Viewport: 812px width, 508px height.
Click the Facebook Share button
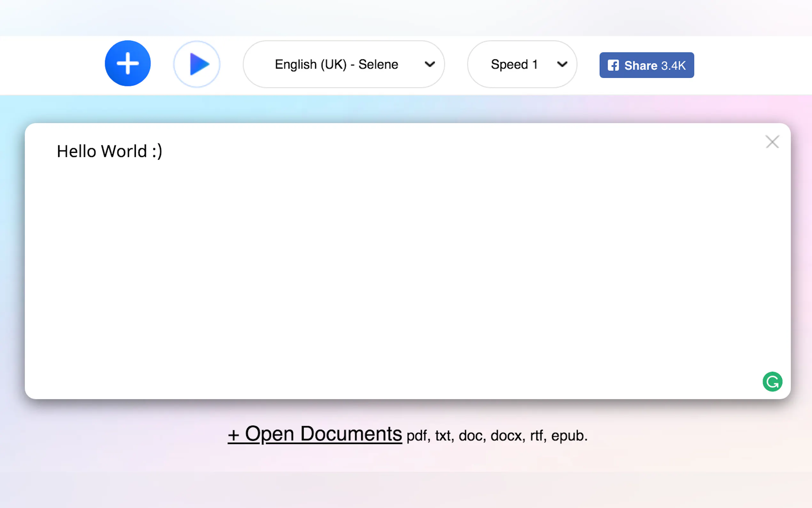click(646, 65)
